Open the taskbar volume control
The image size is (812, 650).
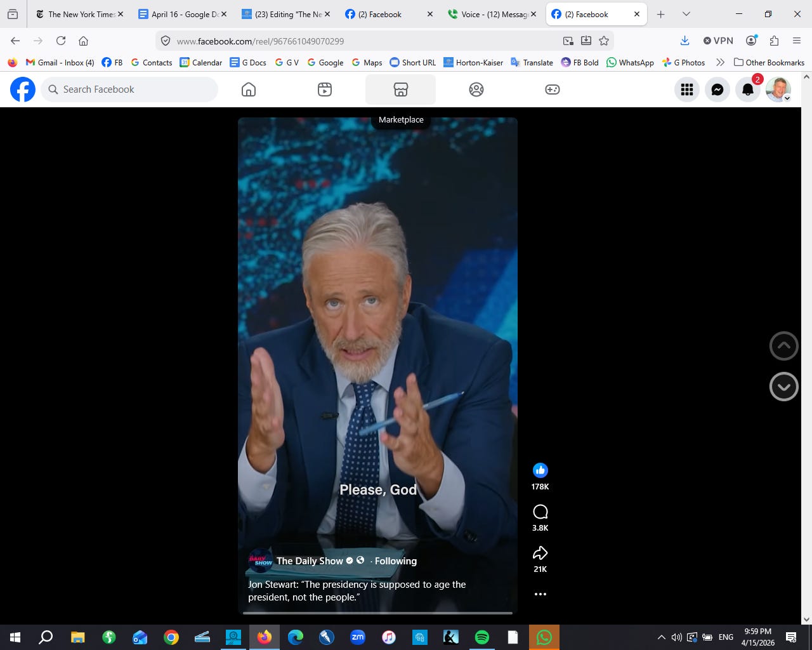coord(676,637)
